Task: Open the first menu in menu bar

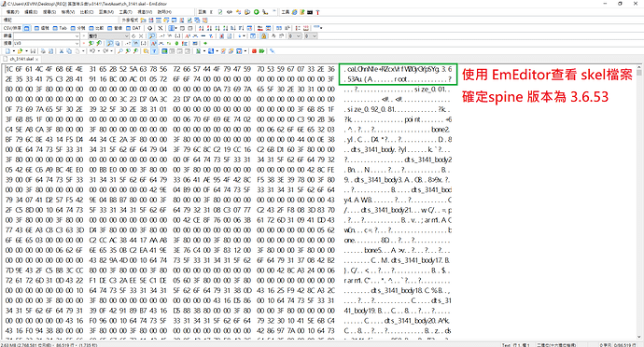Action: [13, 12]
